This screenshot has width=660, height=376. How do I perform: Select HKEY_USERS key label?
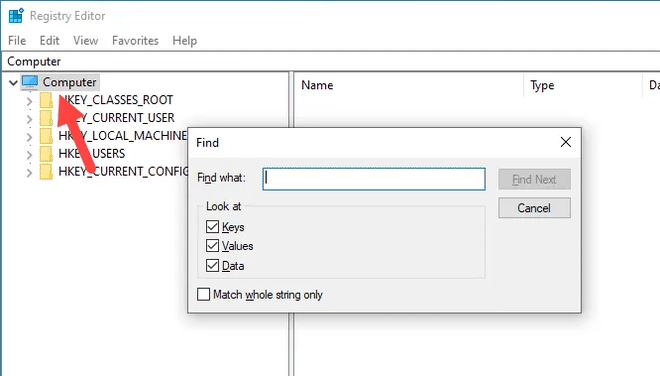pyautogui.click(x=92, y=154)
